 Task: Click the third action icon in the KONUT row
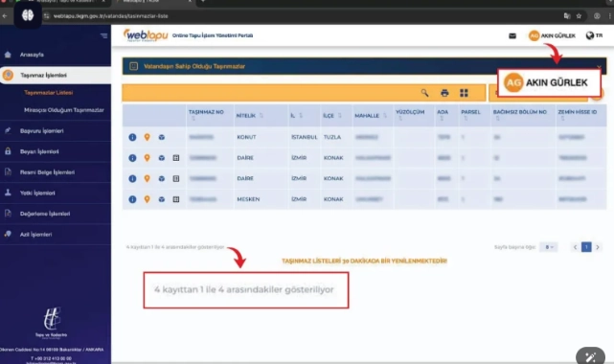[x=161, y=137]
